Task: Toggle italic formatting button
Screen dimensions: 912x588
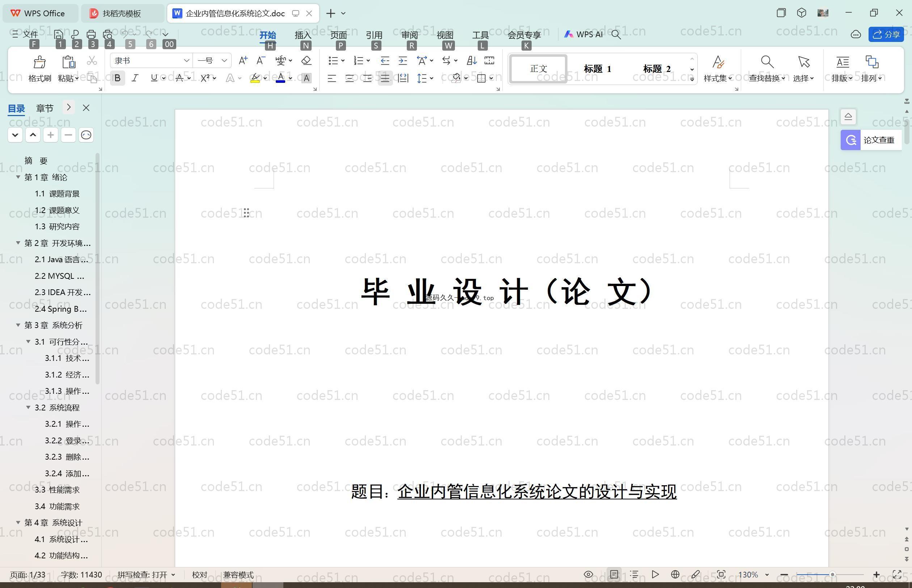Action: 135,78
